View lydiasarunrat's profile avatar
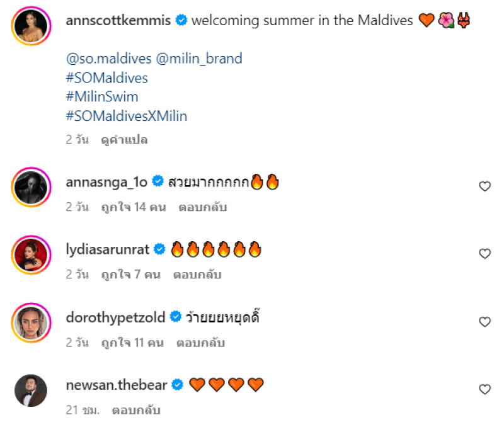Viewport: 504px width, 432px height. tap(31, 254)
